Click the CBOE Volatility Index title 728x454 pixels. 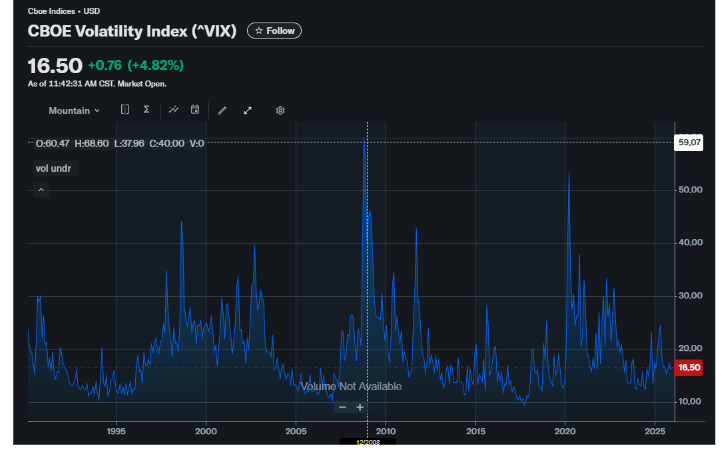(132, 31)
